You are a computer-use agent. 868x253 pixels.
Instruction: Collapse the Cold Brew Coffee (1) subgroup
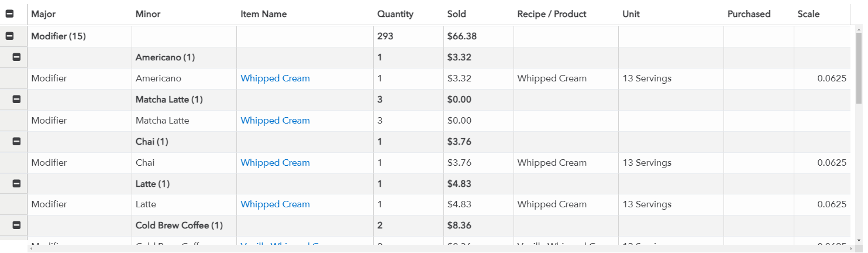coord(16,225)
